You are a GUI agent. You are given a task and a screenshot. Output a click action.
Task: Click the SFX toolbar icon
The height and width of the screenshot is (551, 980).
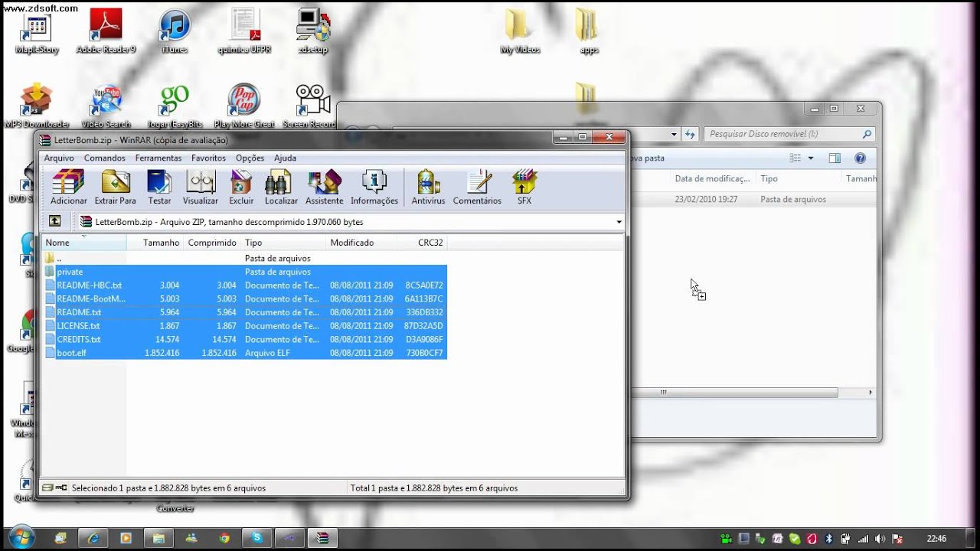coord(524,187)
